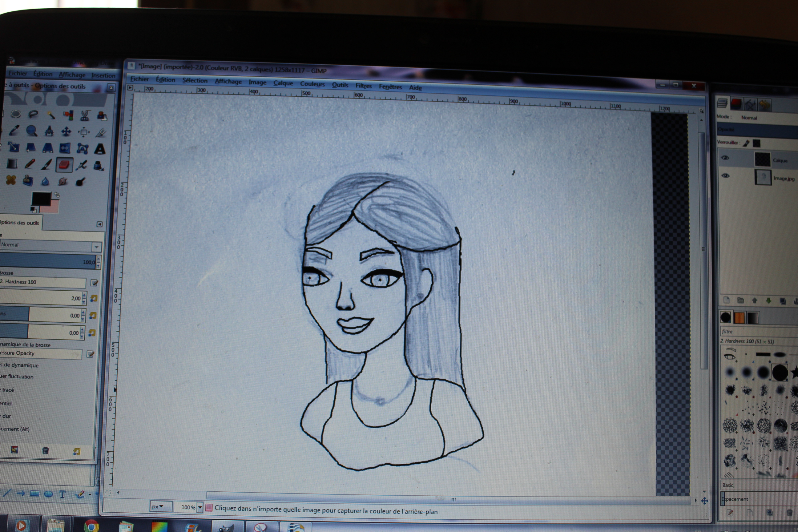The image size is (798, 532).
Task: Select the Eraser tool
Action: click(64, 165)
